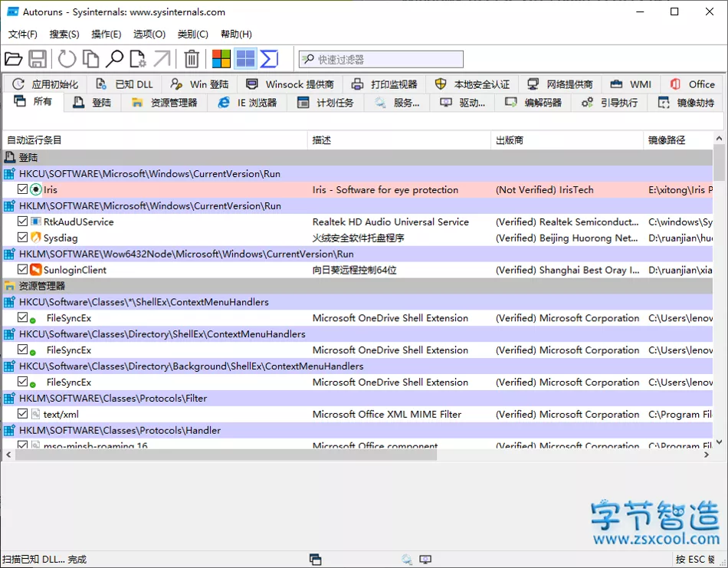
Task: Uncheck the text/xml filter entry checkbox
Action: click(22, 413)
